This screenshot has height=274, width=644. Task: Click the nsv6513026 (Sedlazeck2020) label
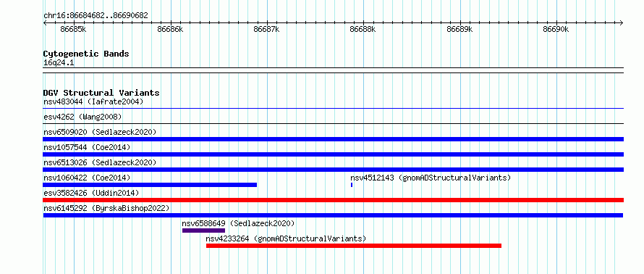(100, 162)
